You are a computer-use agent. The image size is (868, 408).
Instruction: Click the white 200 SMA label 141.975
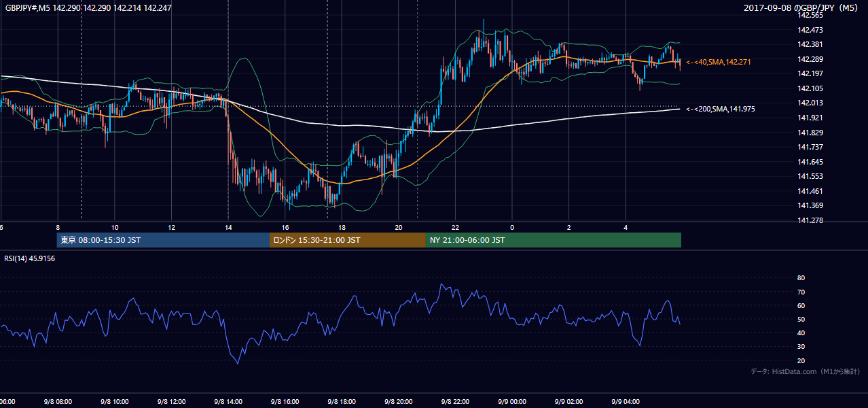[721, 109]
